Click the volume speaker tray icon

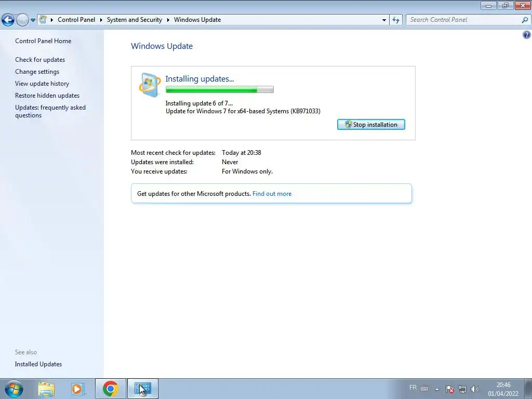click(475, 389)
